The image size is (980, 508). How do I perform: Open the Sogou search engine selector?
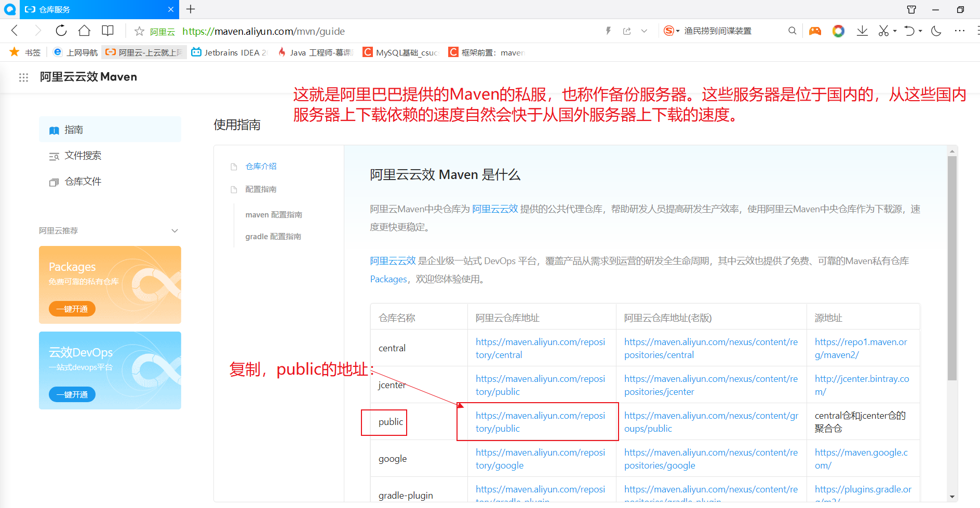(x=672, y=31)
